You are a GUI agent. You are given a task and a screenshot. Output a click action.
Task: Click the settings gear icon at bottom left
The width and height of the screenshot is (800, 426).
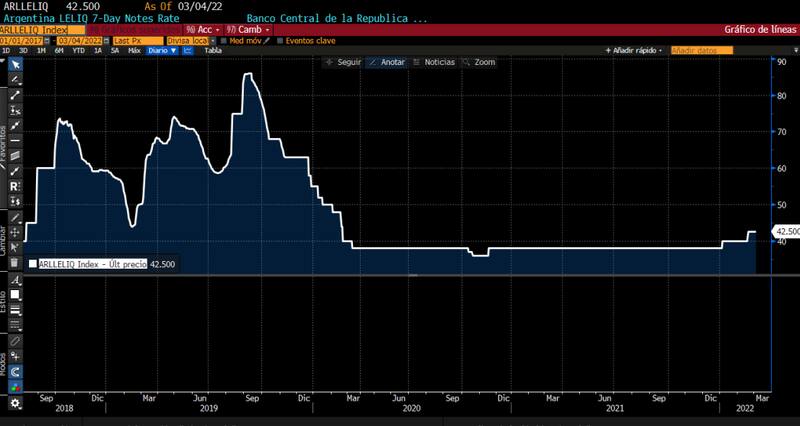coord(15,402)
